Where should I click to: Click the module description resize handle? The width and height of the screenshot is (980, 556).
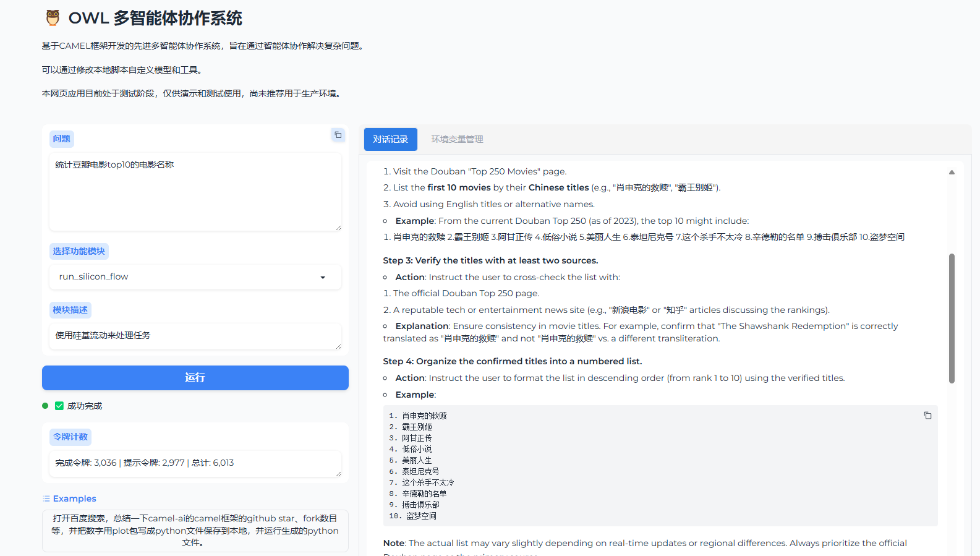[x=338, y=346]
